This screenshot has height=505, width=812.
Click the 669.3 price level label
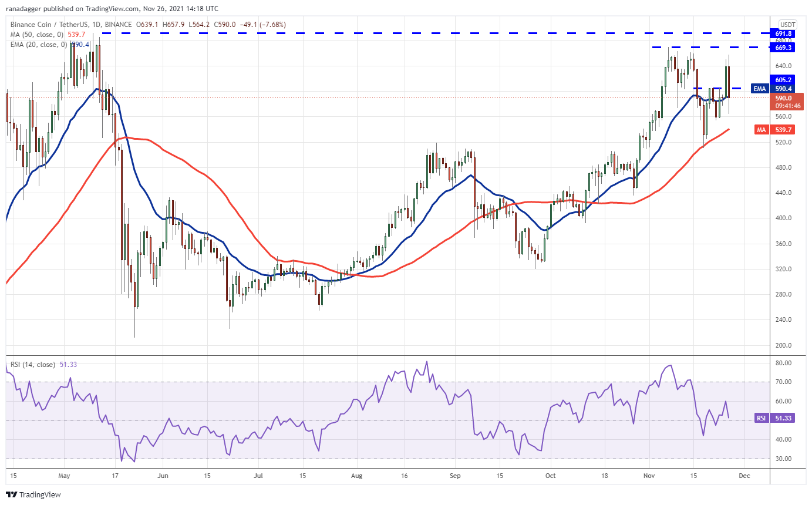tap(784, 47)
